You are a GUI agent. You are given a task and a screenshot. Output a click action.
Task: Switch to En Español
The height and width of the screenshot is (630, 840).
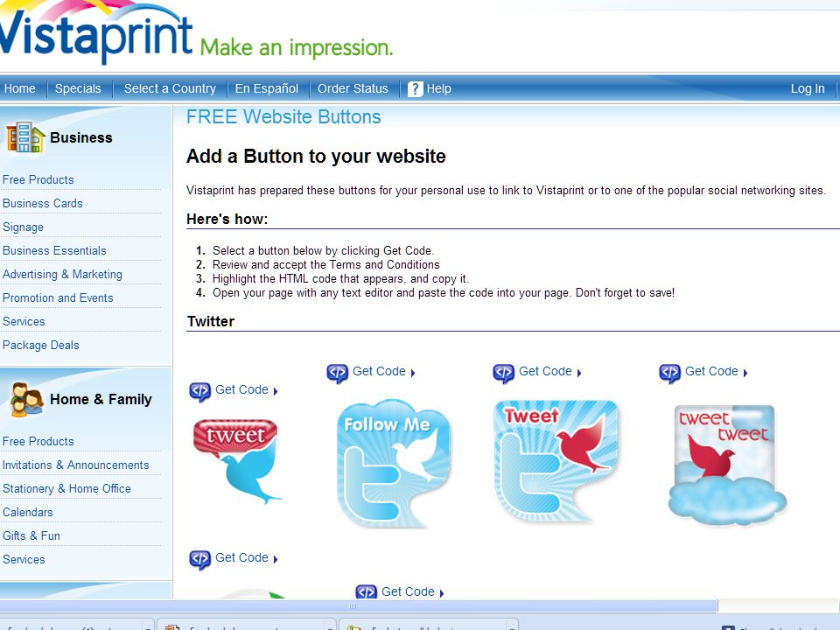(267, 89)
